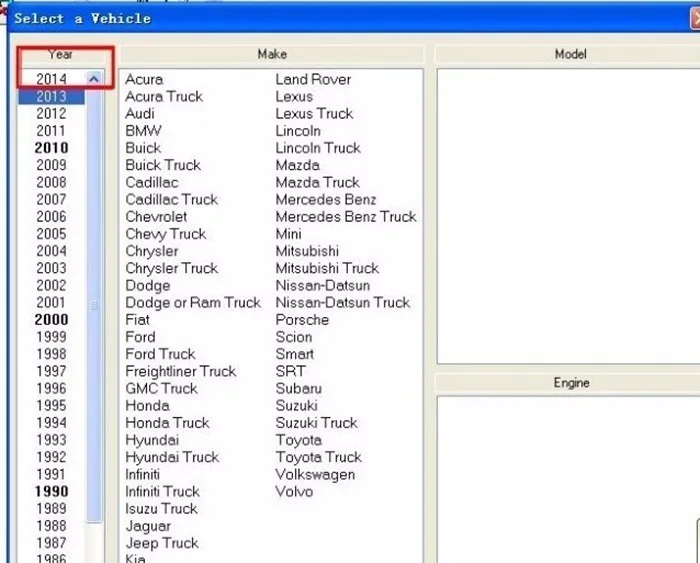Pick year 1995

coord(51,405)
